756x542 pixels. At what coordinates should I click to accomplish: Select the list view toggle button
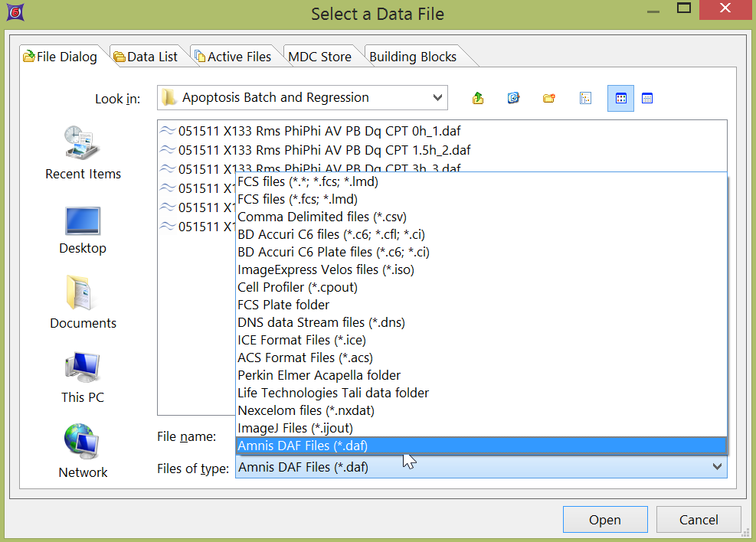pyautogui.click(x=620, y=98)
